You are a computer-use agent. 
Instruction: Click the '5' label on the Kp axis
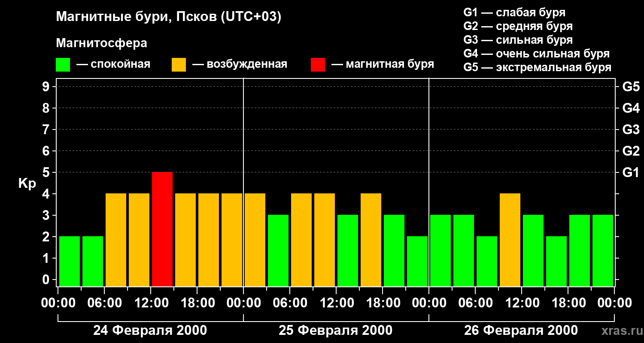pos(47,172)
